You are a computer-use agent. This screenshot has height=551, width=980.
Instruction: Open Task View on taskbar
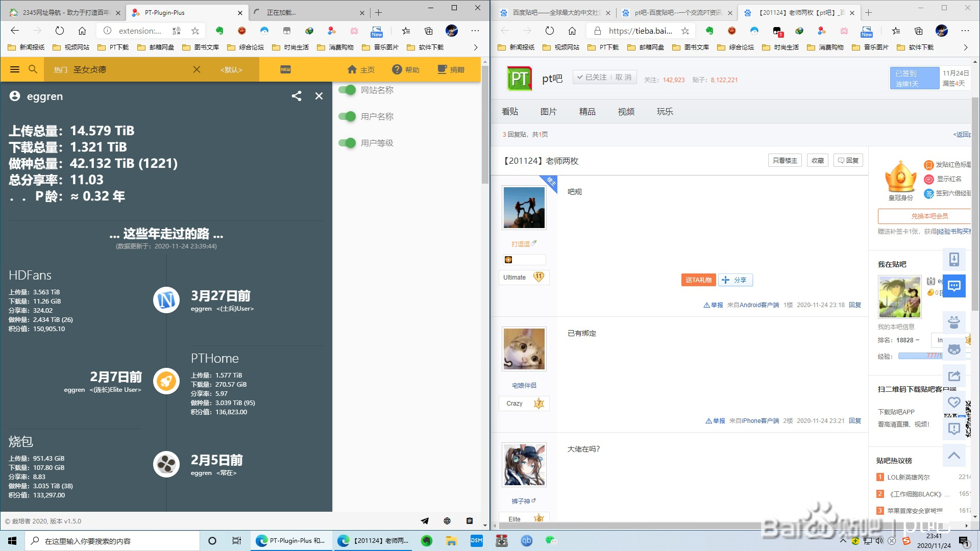237,541
